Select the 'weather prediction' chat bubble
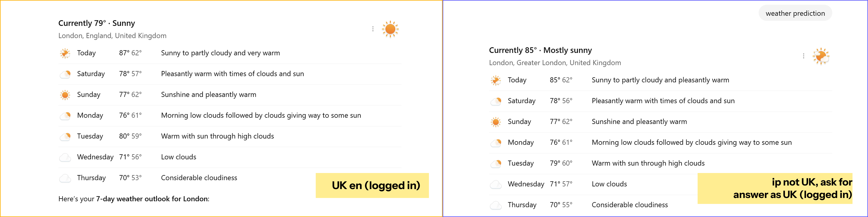The width and height of the screenshot is (868, 217). click(795, 13)
